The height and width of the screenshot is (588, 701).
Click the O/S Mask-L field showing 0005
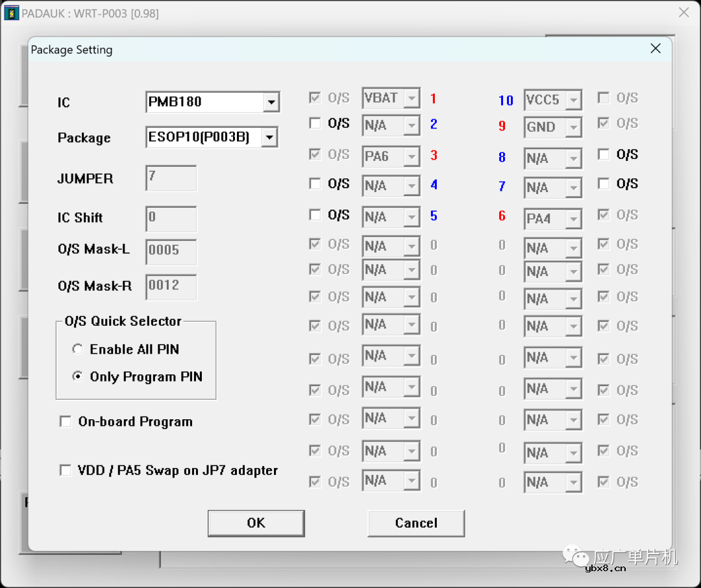click(171, 252)
